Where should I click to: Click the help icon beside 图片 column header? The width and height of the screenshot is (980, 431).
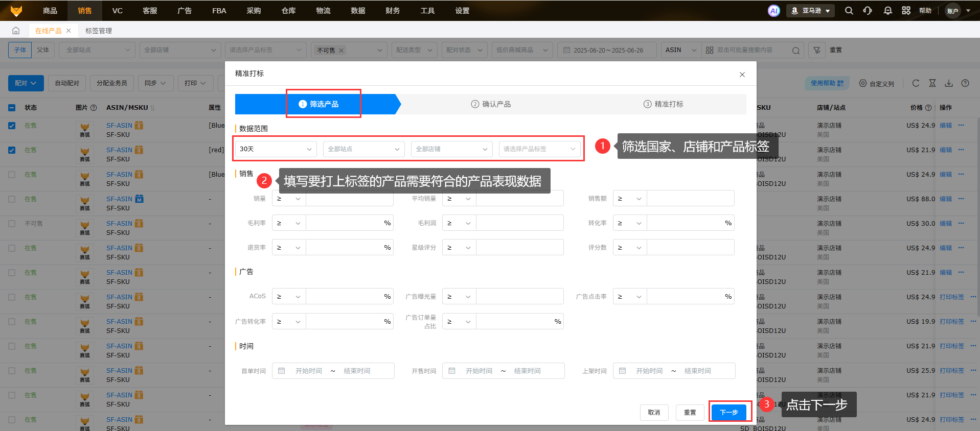pyautogui.click(x=94, y=108)
